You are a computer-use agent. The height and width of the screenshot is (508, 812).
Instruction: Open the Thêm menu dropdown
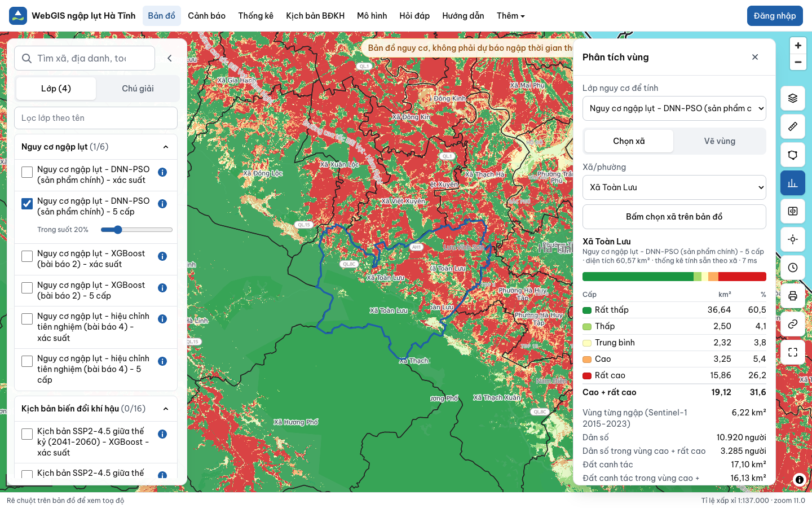pos(511,16)
